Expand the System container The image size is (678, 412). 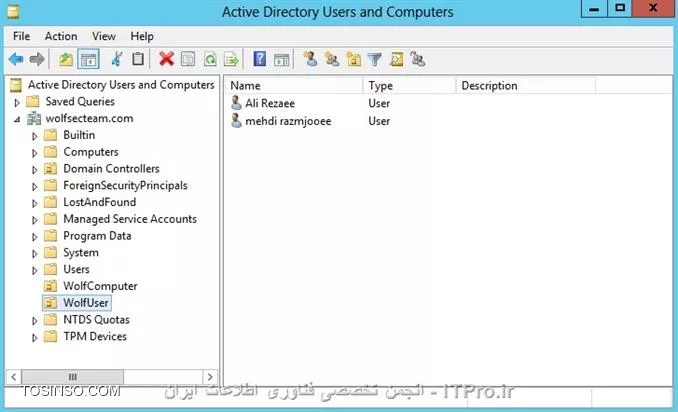click(35, 254)
